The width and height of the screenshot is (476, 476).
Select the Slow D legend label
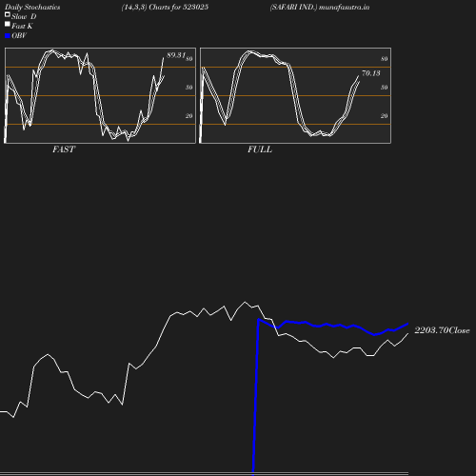[x=24, y=16]
